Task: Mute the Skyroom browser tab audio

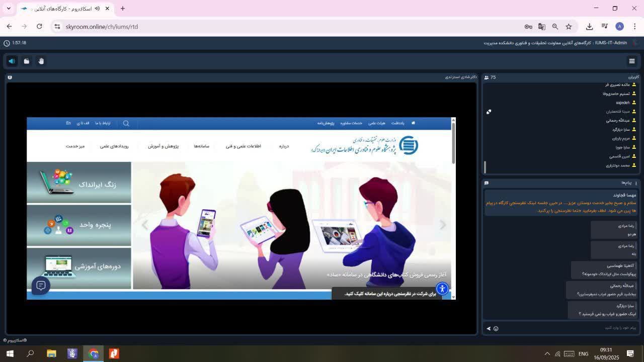Action: point(97,9)
